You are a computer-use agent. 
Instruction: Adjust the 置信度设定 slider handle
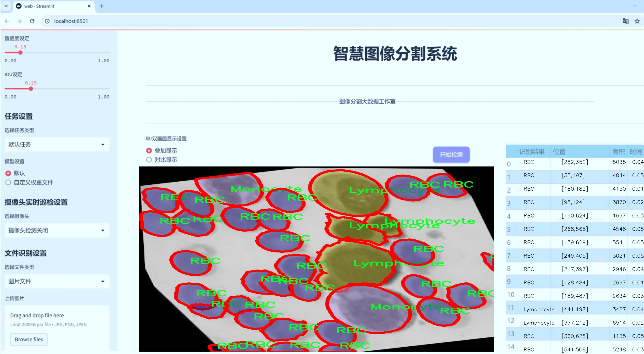[x=21, y=53]
